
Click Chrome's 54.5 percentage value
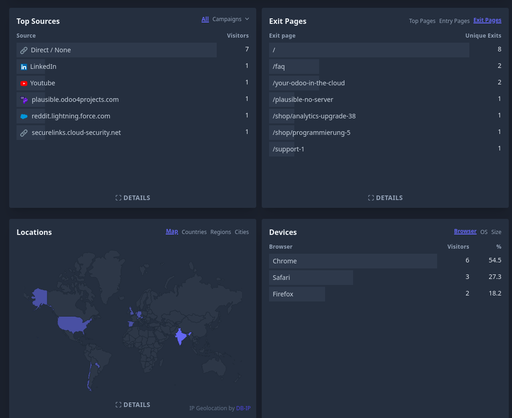coord(495,260)
